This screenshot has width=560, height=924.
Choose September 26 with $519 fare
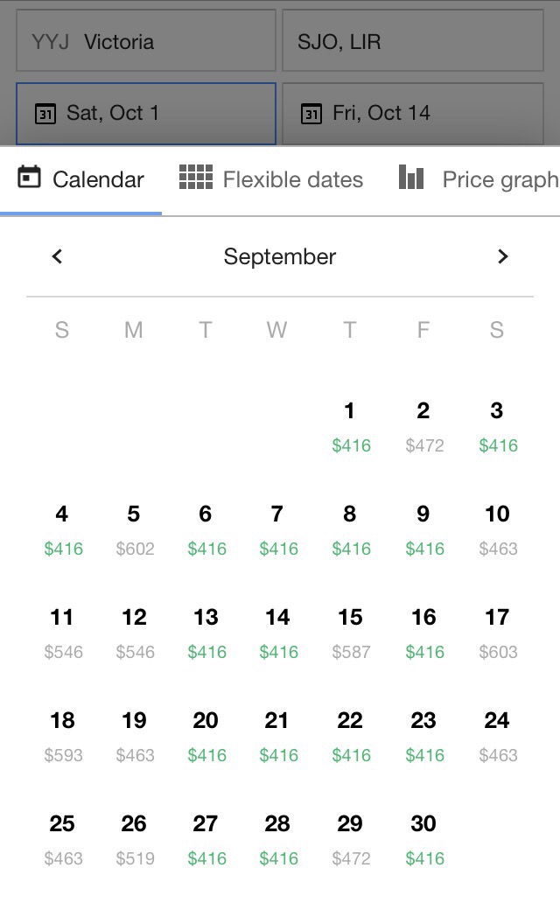point(134,838)
